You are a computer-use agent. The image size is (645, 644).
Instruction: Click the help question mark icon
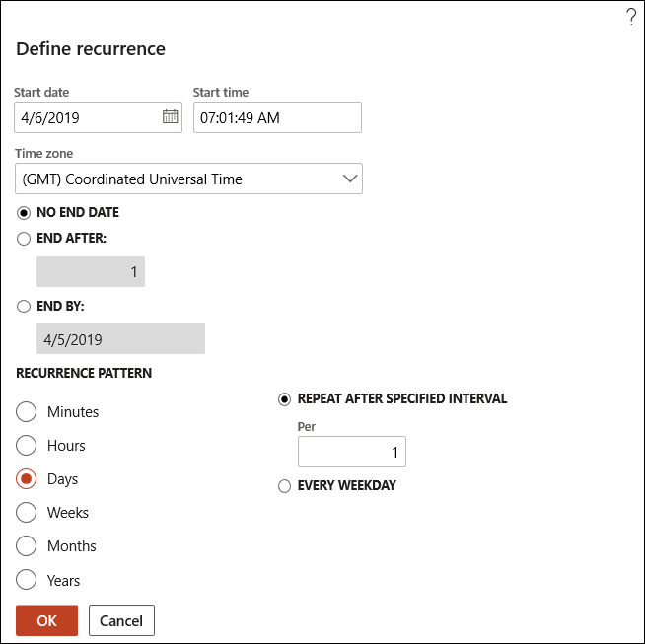point(631,17)
